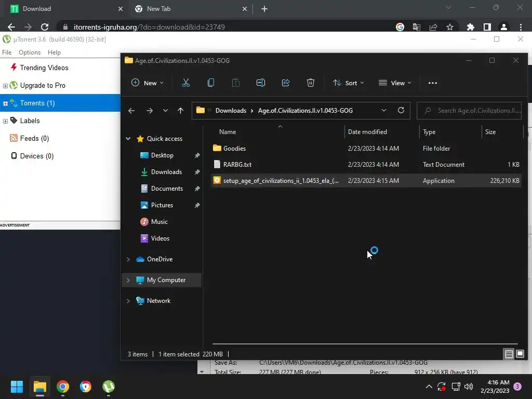Screen dimensions: 532x399
Task: Go forward in File Explorer
Action: point(149,111)
